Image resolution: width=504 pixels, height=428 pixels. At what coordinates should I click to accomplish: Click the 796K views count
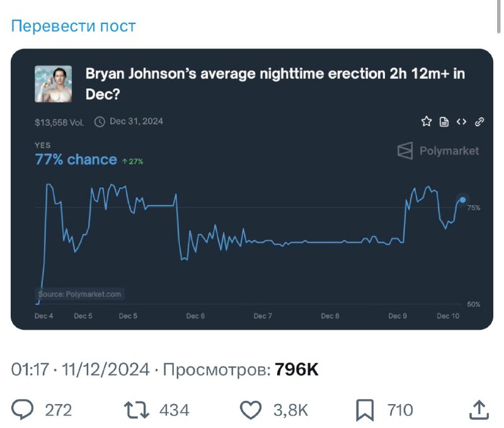[x=297, y=369]
